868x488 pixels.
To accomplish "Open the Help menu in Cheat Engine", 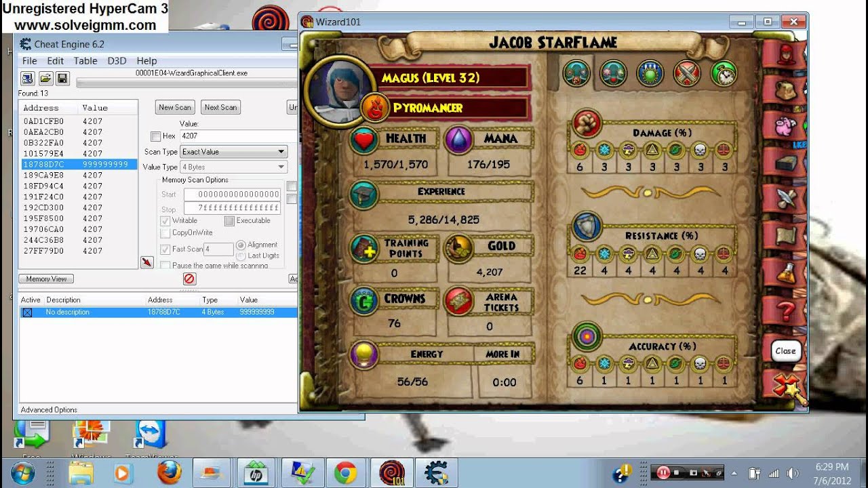I will (x=146, y=60).
